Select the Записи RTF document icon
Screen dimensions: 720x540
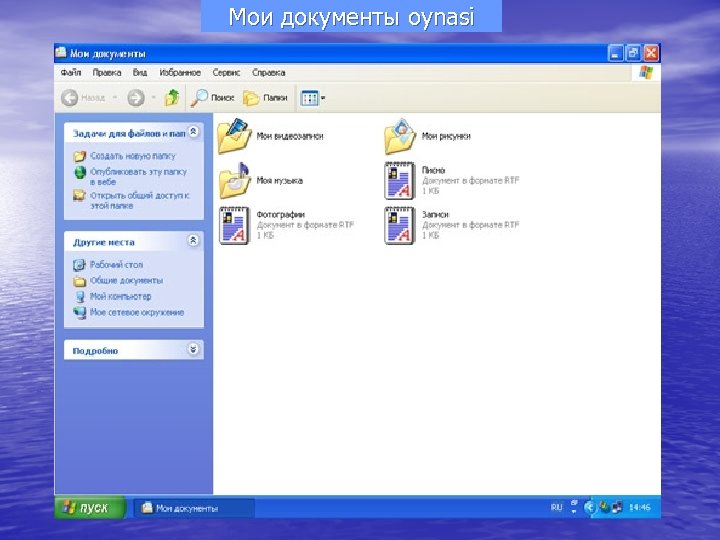399,225
